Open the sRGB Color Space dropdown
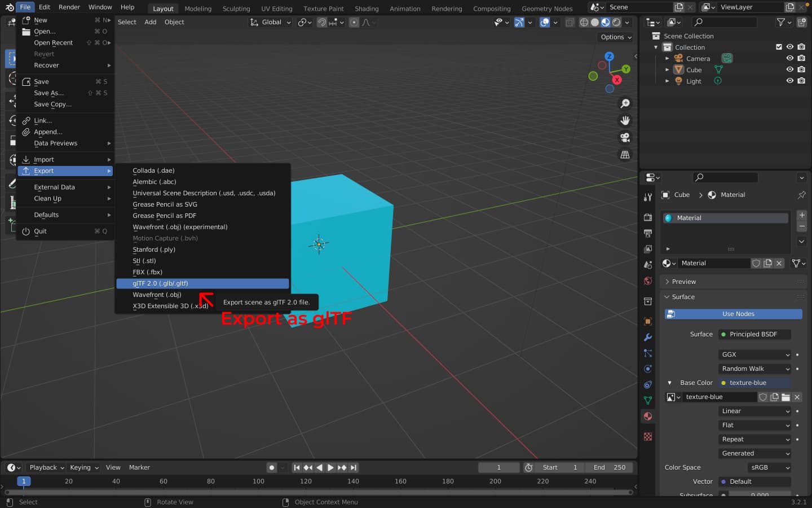This screenshot has height=508, width=812. click(770, 467)
